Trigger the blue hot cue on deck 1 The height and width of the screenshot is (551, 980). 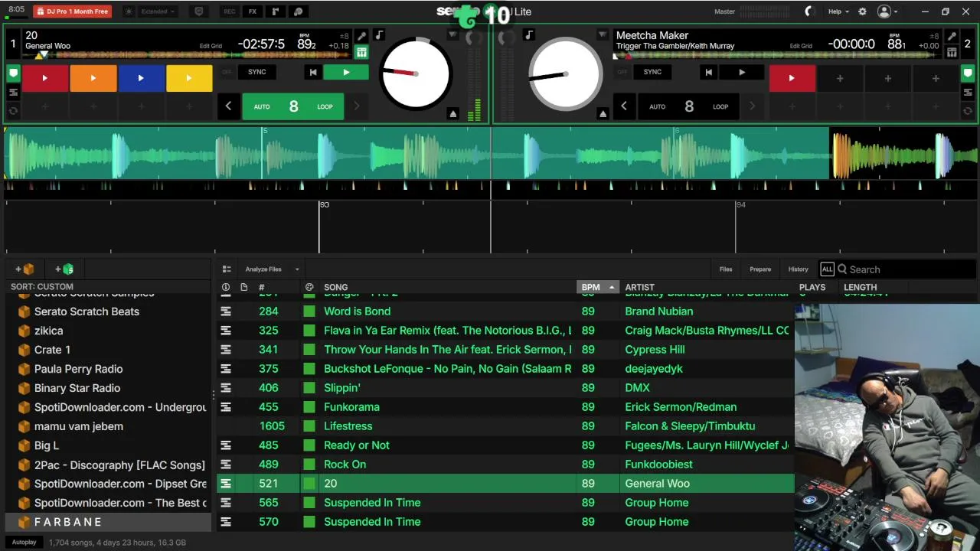141,78
